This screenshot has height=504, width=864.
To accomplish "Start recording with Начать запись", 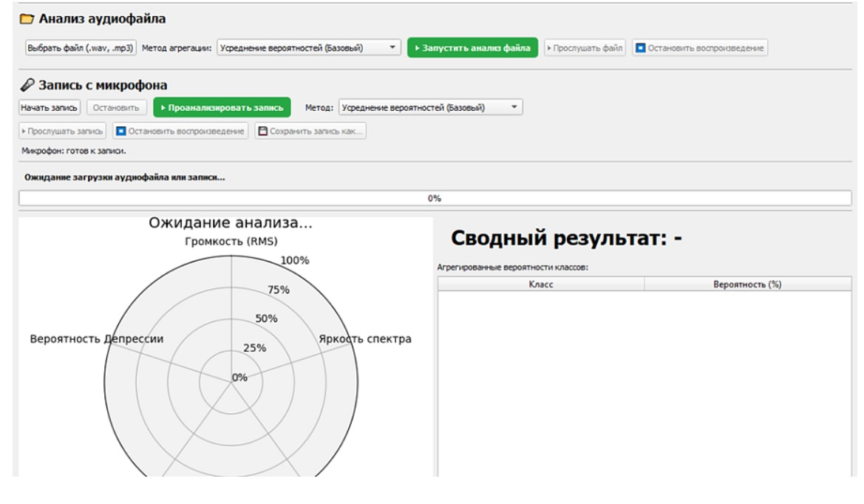I will (x=50, y=108).
